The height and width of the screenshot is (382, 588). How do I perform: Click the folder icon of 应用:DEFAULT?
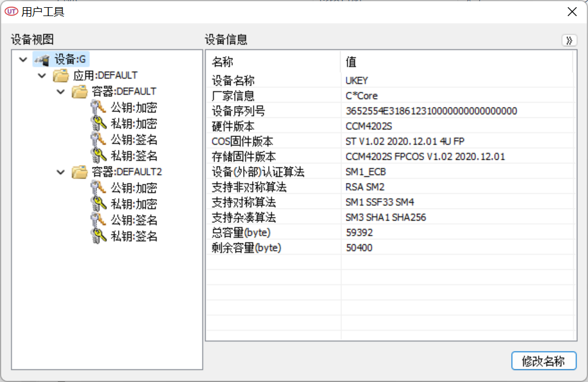click(60, 76)
